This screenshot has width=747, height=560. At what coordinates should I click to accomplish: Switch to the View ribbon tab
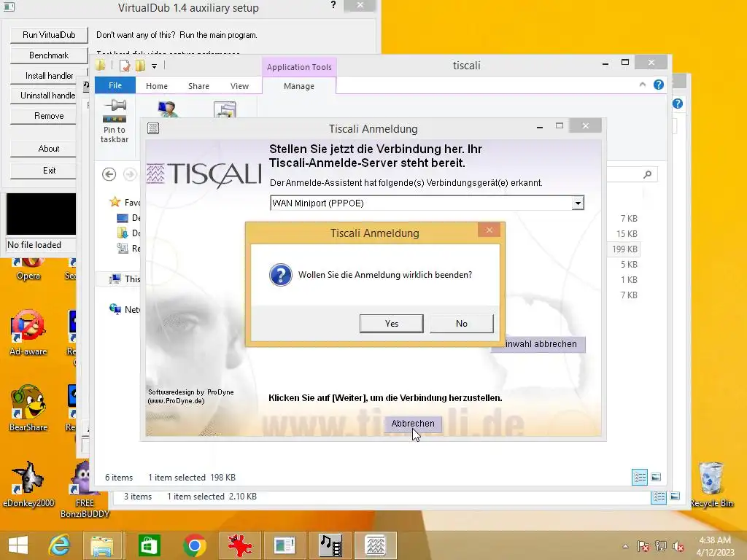(x=239, y=86)
